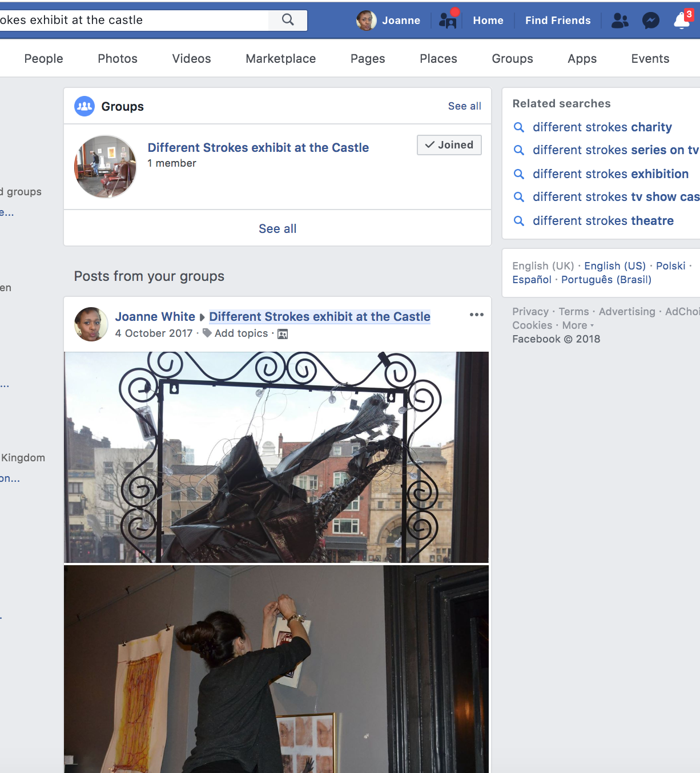
Task: Click into the search text field
Action: pos(131,20)
